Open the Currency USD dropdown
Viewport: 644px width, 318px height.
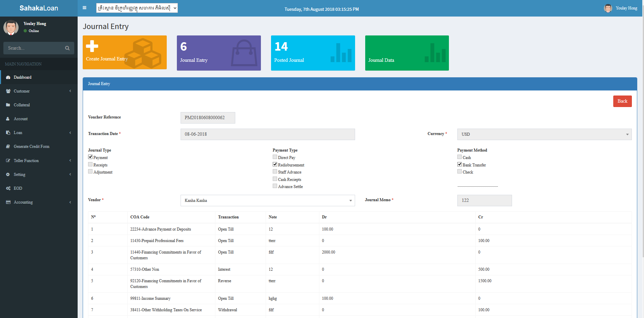(x=544, y=134)
